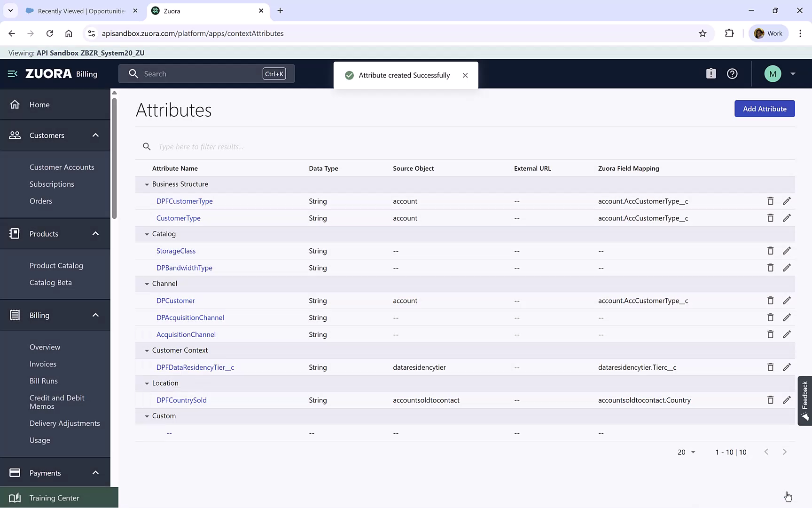Viewport: 812px width, 508px height.
Task: Click the Payments icon in the sidebar
Action: tap(15, 473)
